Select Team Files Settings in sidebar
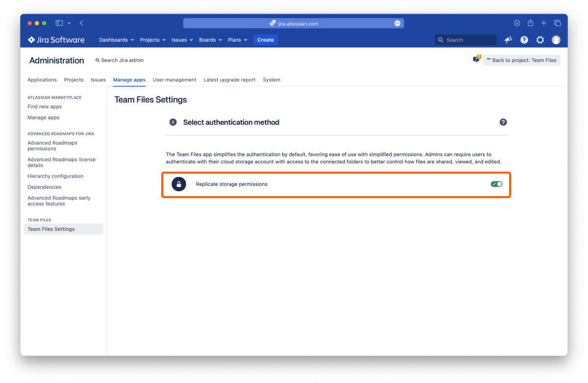 coord(64,229)
